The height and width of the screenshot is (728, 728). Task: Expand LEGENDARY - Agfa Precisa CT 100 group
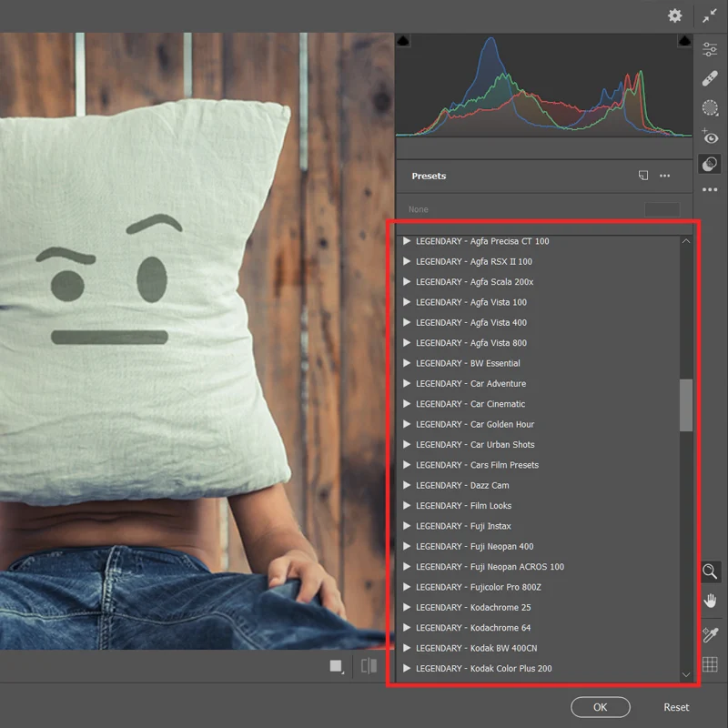[407, 241]
